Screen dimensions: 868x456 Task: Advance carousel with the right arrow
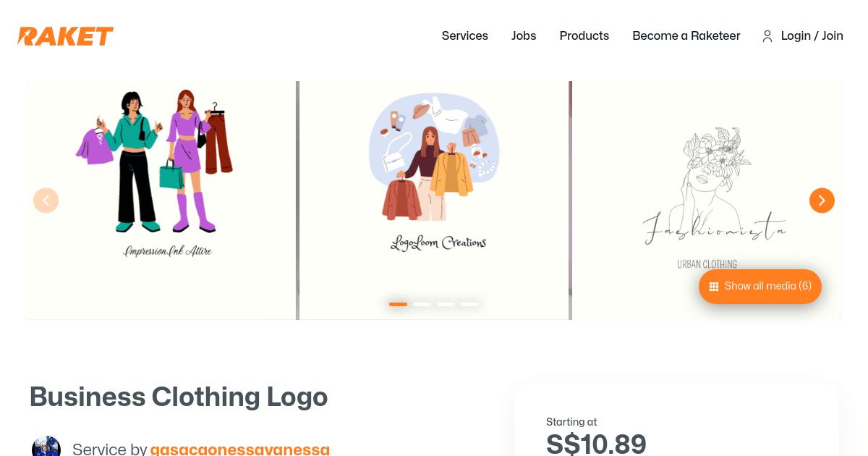coord(822,200)
